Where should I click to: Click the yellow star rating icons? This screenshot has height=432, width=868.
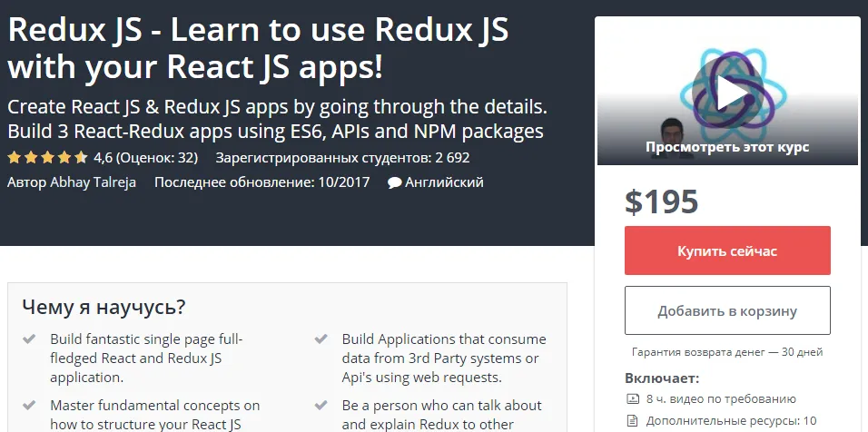point(48,157)
